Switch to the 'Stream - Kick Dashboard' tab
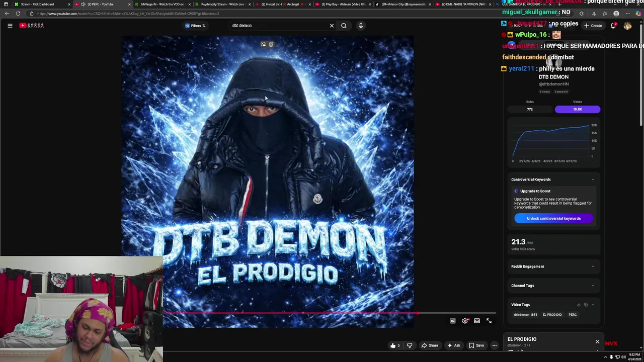Viewport: 644px width, 362px height. tap(43, 4)
